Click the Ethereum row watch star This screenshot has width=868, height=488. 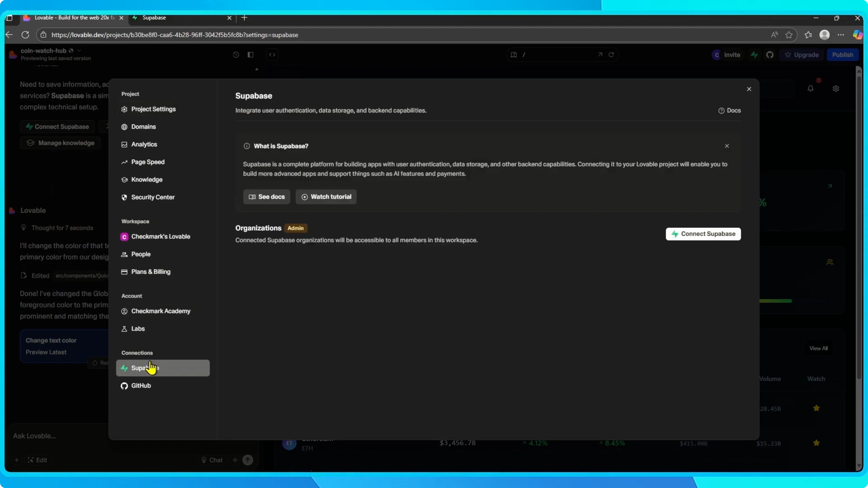tap(816, 443)
